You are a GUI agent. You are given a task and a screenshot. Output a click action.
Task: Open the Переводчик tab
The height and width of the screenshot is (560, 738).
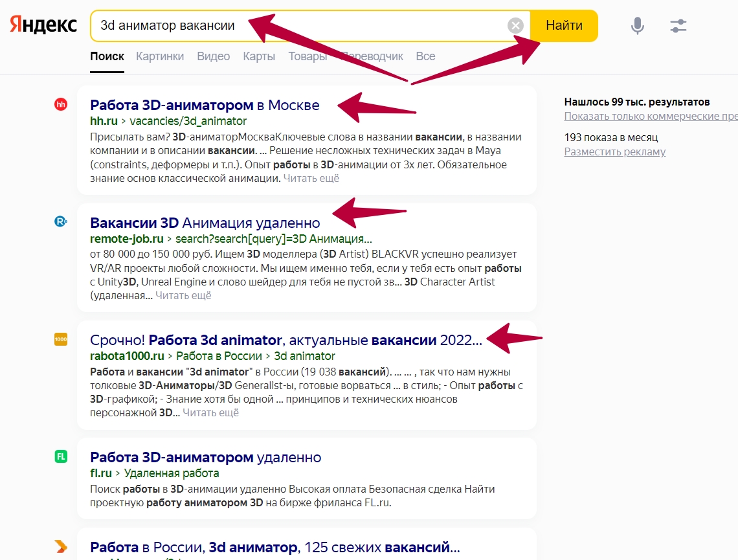pyautogui.click(x=372, y=56)
